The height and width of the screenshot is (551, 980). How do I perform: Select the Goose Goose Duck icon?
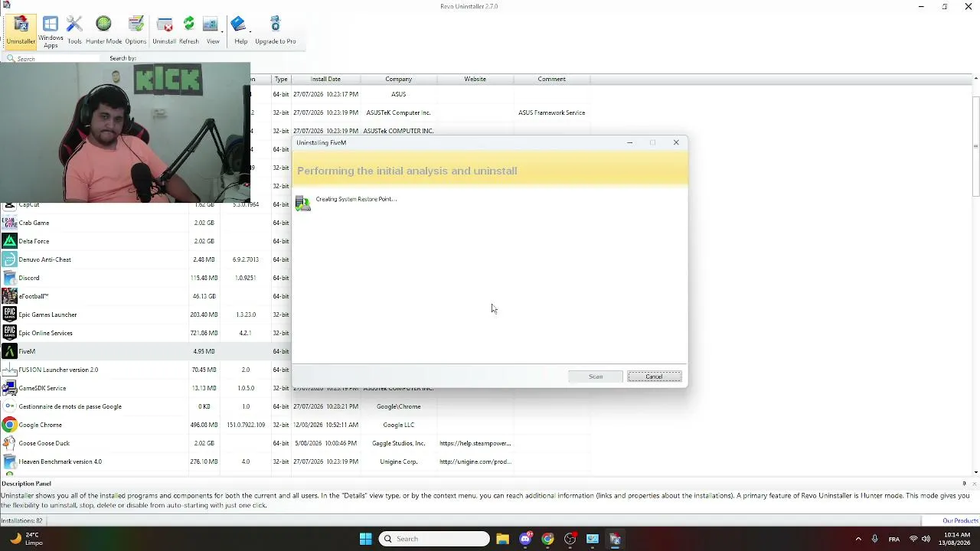pos(9,443)
